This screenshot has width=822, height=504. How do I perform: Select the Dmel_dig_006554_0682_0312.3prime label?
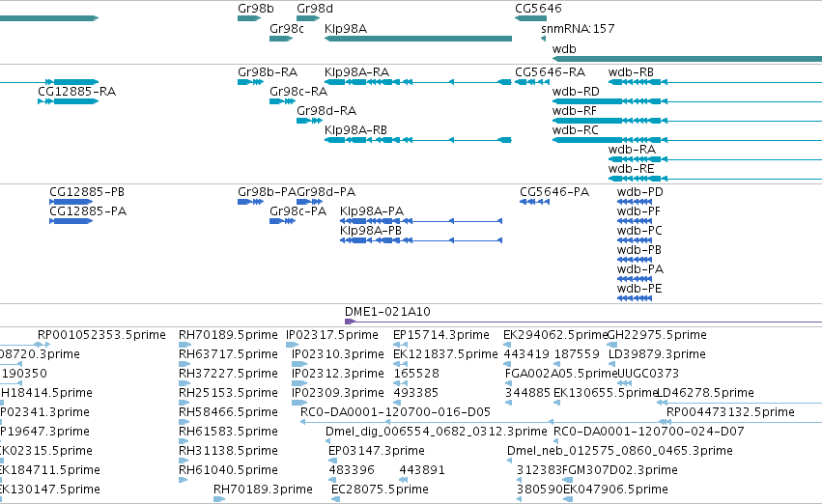pyautogui.click(x=437, y=432)
